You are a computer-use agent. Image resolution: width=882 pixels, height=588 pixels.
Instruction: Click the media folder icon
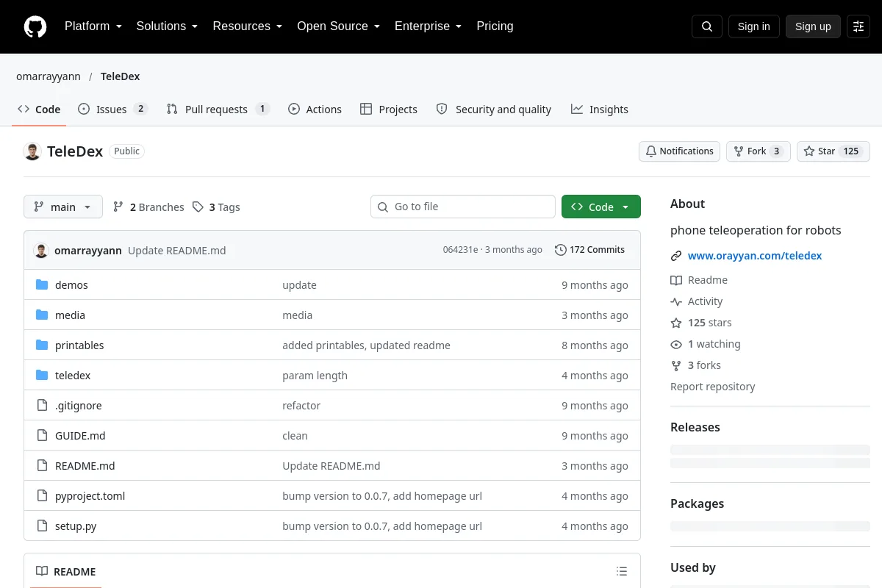pyautogui.click(x=42, y=315)
